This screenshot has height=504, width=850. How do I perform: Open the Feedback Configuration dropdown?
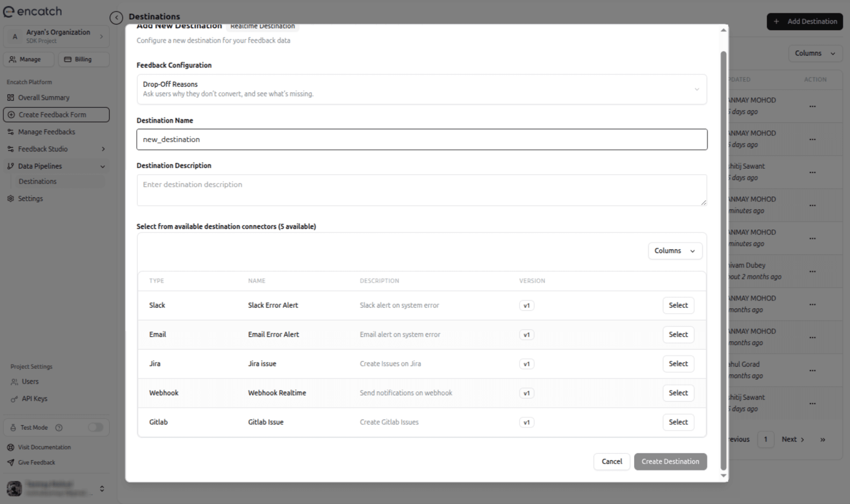coord(697,89)
